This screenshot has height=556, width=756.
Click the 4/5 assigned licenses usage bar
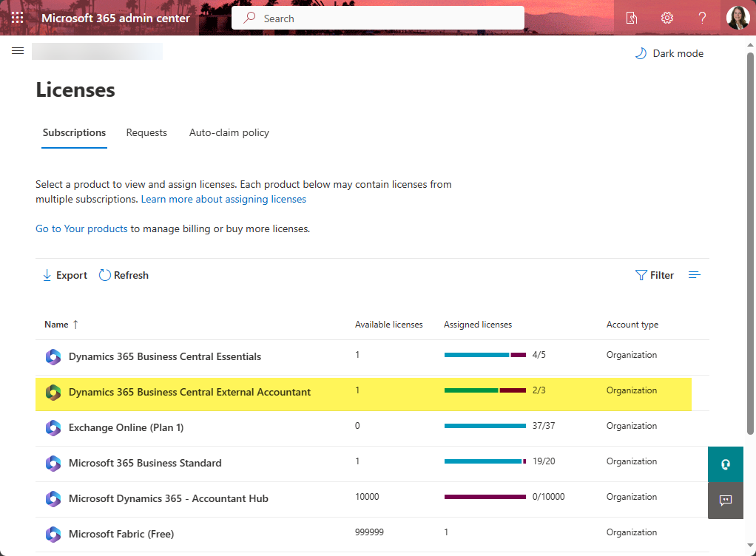point(485,355)
